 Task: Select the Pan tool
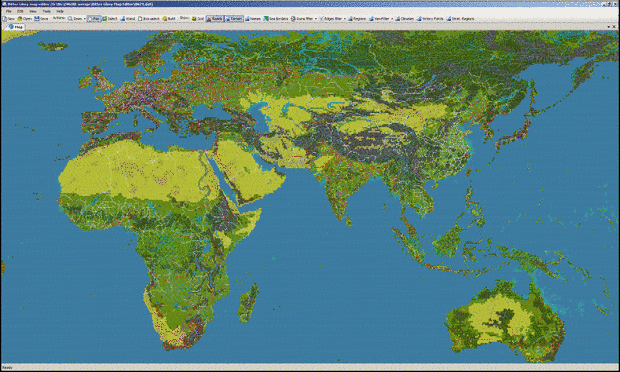94,19
